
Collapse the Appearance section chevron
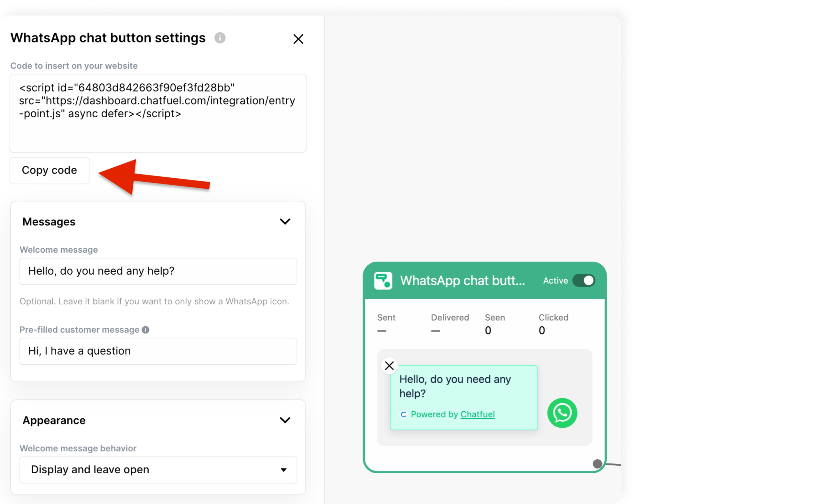coord(285,420)
